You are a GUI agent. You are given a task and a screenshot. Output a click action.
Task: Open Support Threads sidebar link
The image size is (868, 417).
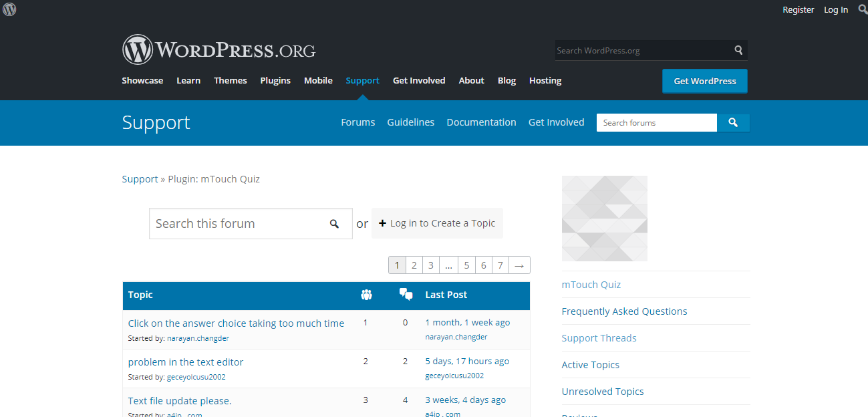coord(599,338)
